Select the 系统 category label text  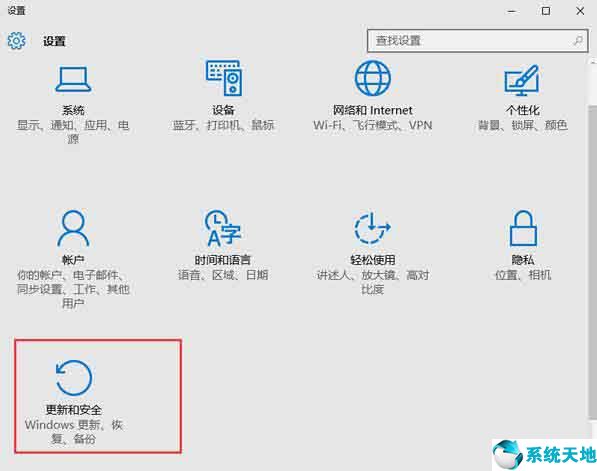[73, 110]
